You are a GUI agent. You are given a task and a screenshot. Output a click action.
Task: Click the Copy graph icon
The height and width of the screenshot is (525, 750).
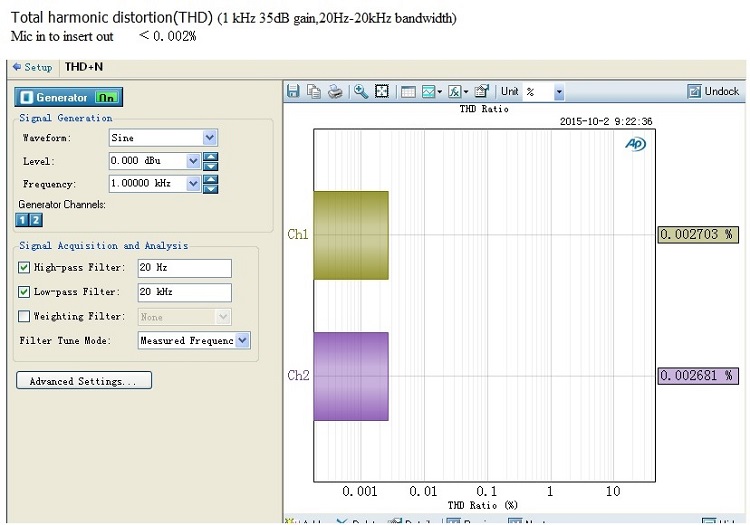click(x=315, y=91)
